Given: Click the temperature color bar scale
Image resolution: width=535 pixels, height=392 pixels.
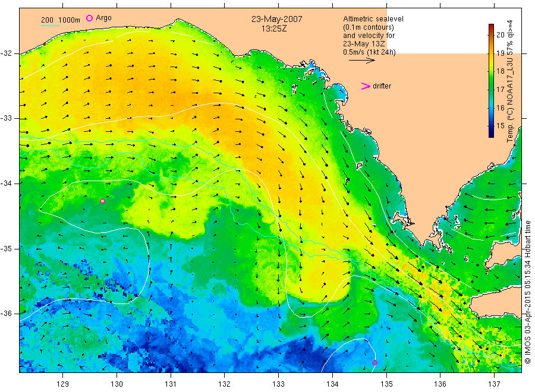Looking at the screenshot, I should tap(492, 81).
